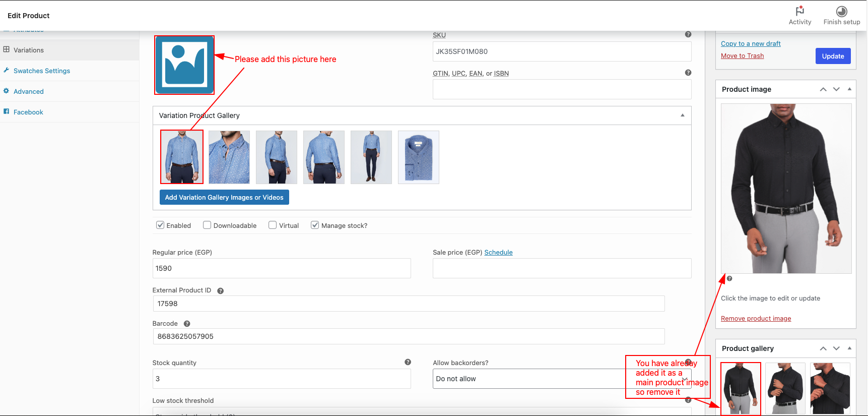The height and width of the screenshot is (416, 868).
Task: Select third black shirt product gallery thumbnail
Action: [x=830, y=389]
